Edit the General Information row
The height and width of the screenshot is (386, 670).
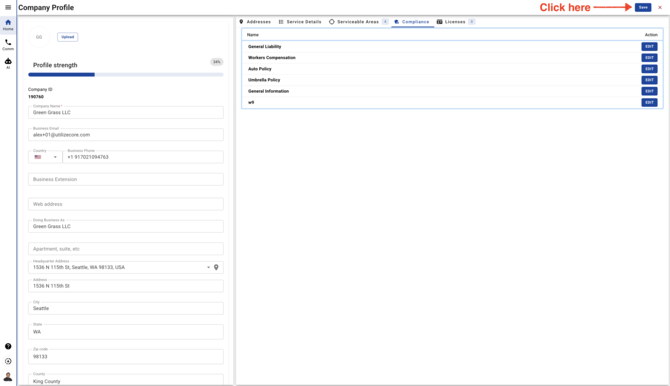tap(649, 91)
